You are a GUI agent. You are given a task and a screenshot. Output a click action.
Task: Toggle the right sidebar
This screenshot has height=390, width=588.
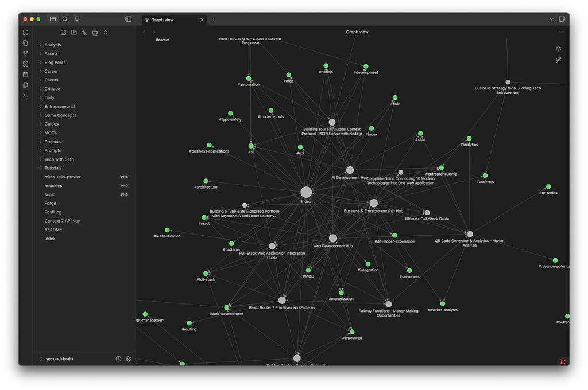[562, 19]
